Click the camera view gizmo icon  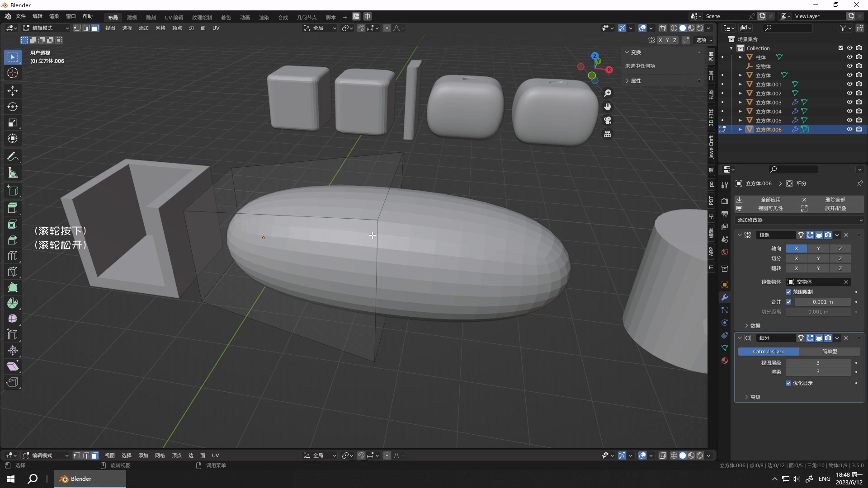(608, 120)
